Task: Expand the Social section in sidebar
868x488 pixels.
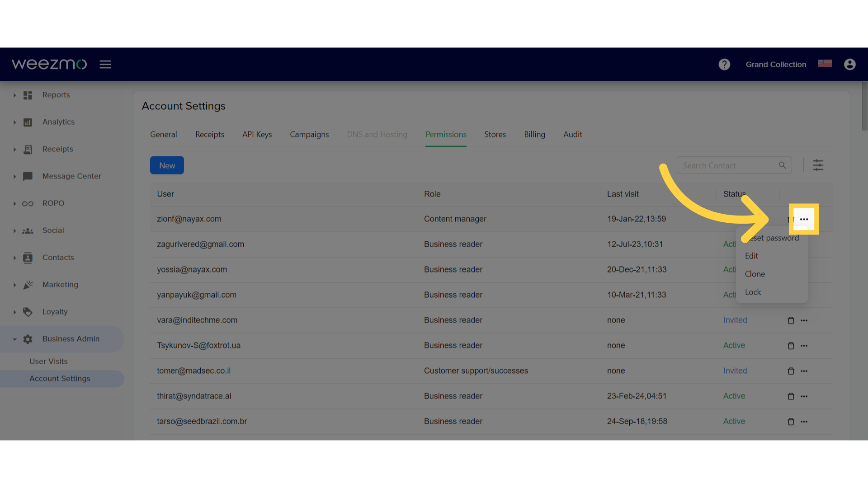Action: (13, 230)
